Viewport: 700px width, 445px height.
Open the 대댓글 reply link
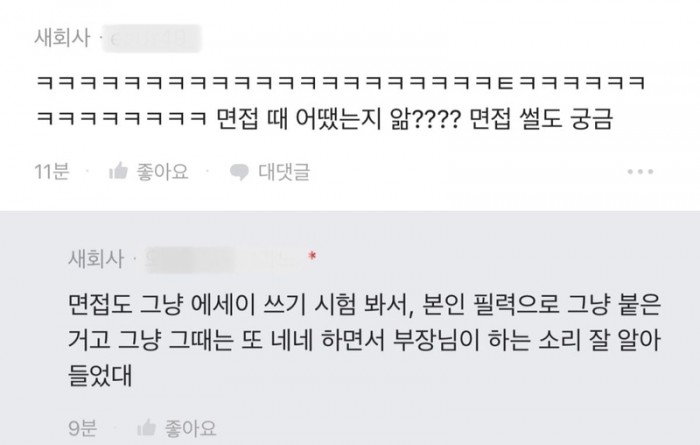pos(284,172)
